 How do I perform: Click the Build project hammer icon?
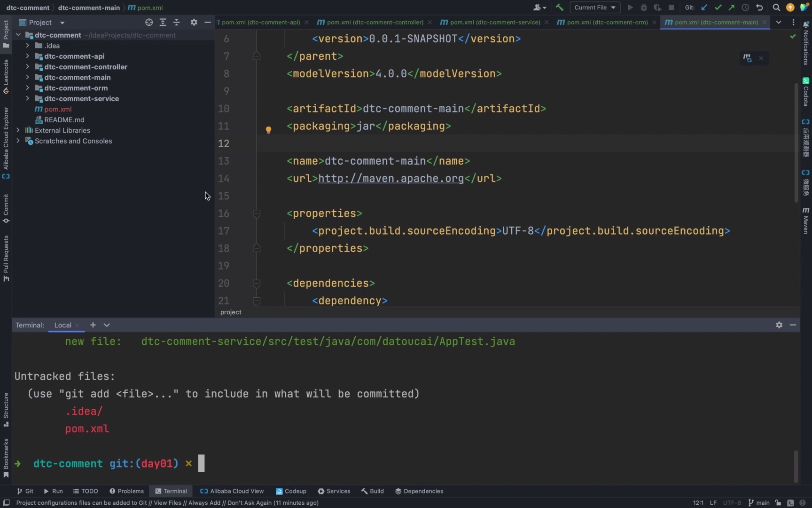[x=559, y=8]
